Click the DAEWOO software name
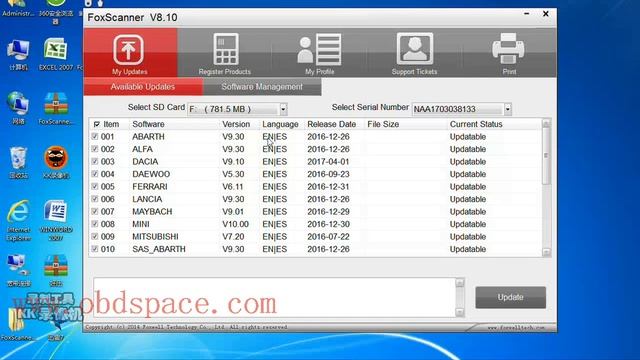The width and height of the screenshot is (640, 360). tap(151, 174)
